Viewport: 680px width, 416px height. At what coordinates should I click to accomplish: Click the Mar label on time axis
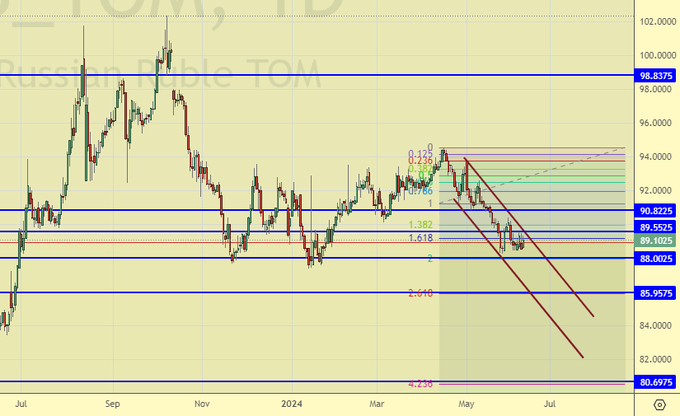coord(378,404)
